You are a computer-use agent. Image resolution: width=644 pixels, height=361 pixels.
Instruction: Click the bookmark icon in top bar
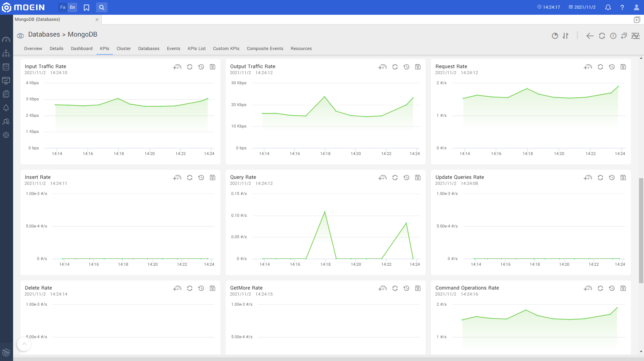(x=86, y=7)
